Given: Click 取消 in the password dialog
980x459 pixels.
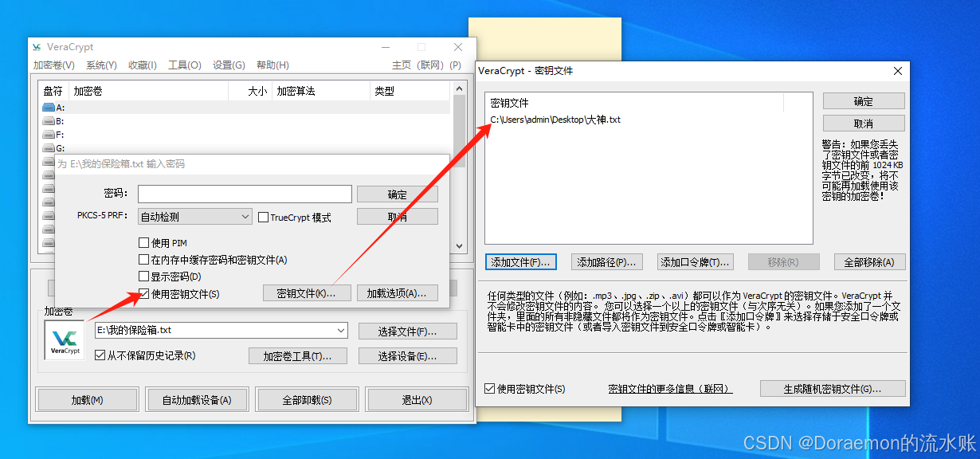Looking at the screenshot, I should [x=398, y=217].
